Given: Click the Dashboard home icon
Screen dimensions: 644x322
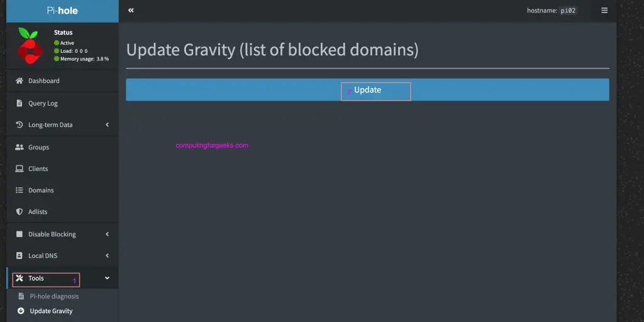Looking at the screenshot, I should click(19, 80).
